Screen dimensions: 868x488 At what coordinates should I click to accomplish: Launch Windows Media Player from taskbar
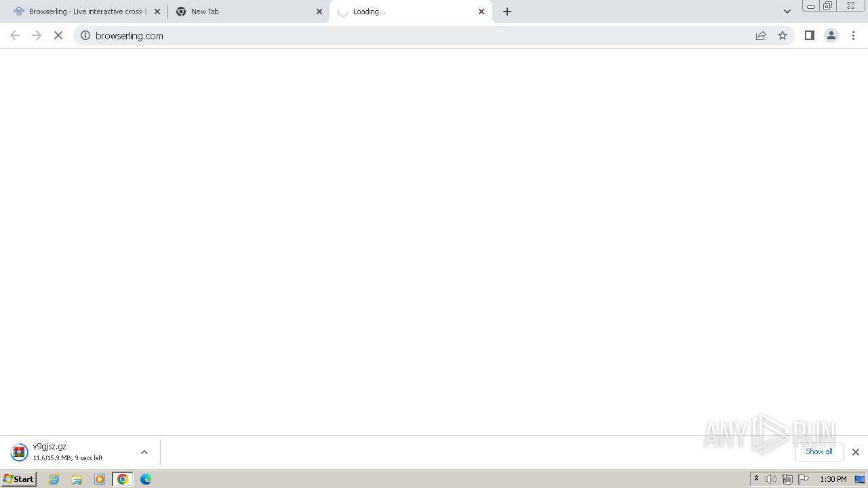pyautogui.click(x=100, y=479)
